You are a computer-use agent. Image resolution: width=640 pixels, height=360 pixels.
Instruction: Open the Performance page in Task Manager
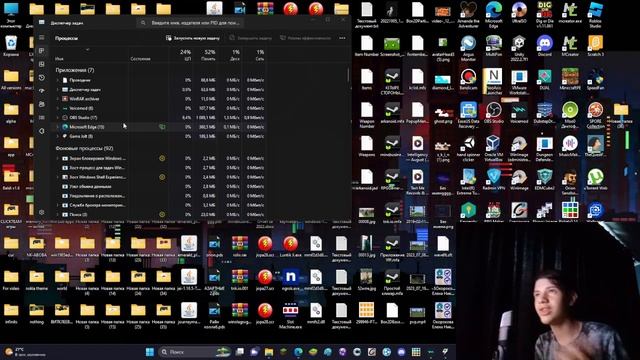42,64
